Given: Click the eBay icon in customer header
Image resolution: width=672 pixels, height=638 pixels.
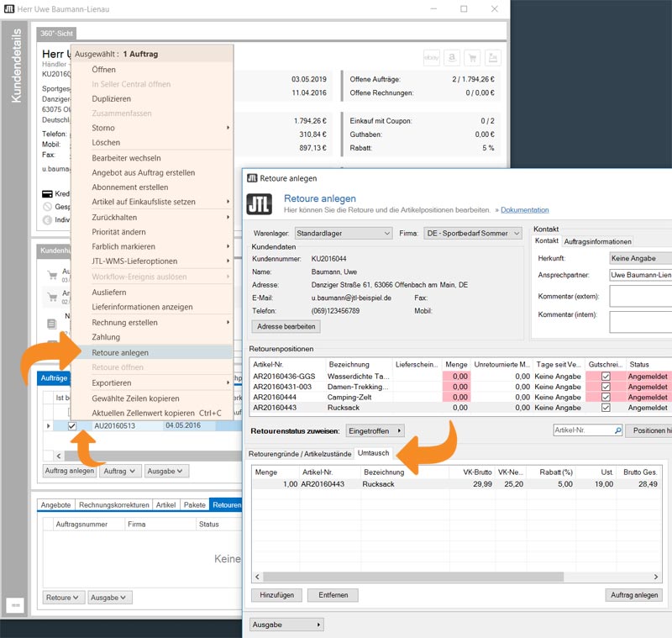Looking at the screenshot, I should [x=432, y=57].
